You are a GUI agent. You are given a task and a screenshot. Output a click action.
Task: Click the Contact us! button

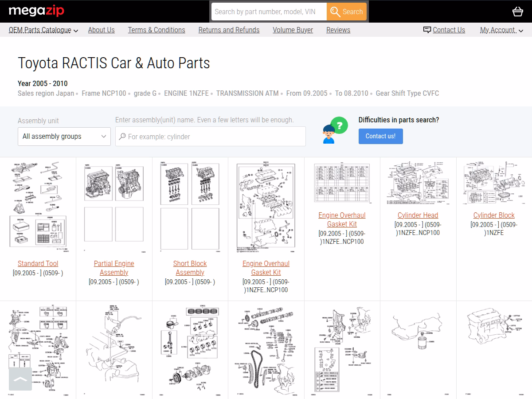[380, 136]
